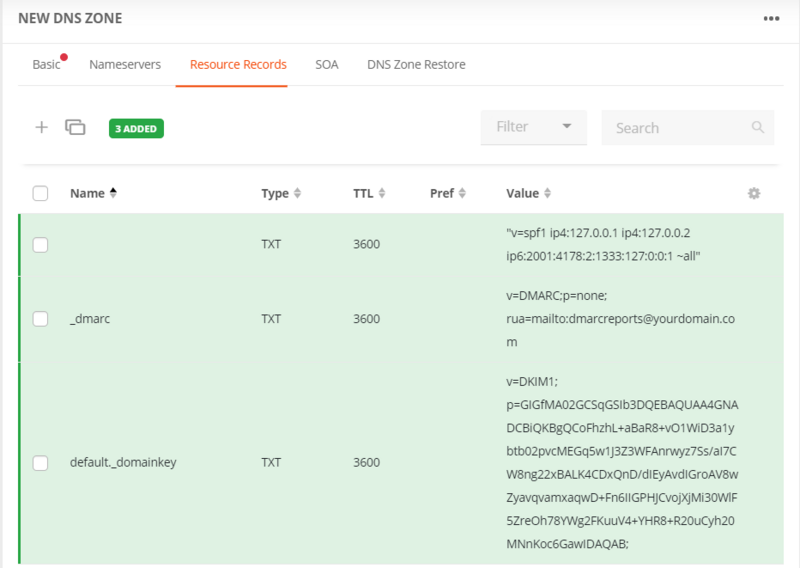Switch to the Nameservers tab
Screen dimensions: 800x568
[125, 65]
